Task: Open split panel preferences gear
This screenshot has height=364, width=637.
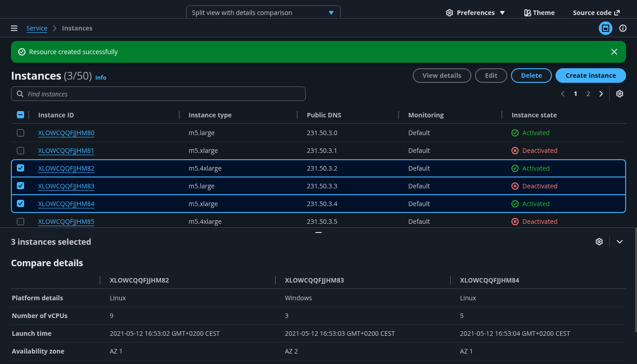Action: click(599, 242)
